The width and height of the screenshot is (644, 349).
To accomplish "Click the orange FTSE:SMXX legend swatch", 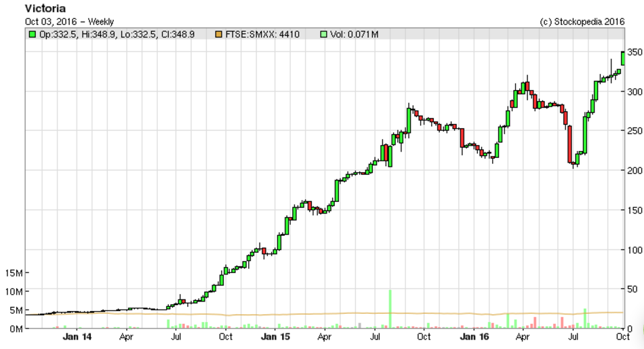I will (219, 35).
